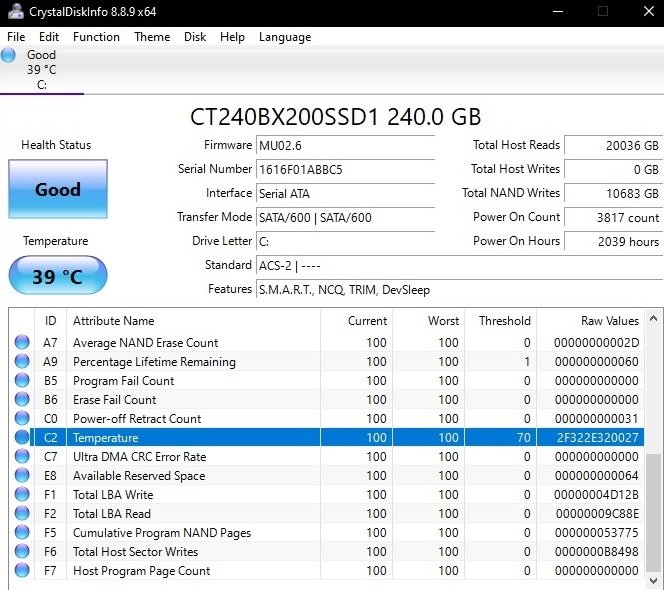The height and width of the screenshot is (590, 664).
Task: Click status orb for Available Reserved Space
Action: point(22,475)
